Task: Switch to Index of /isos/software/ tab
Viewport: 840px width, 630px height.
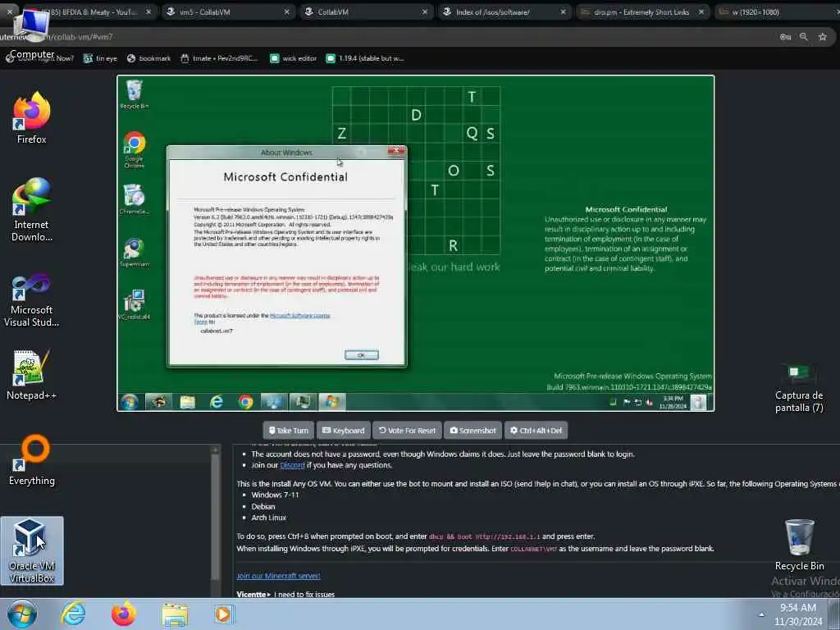Action: [505, 11]
